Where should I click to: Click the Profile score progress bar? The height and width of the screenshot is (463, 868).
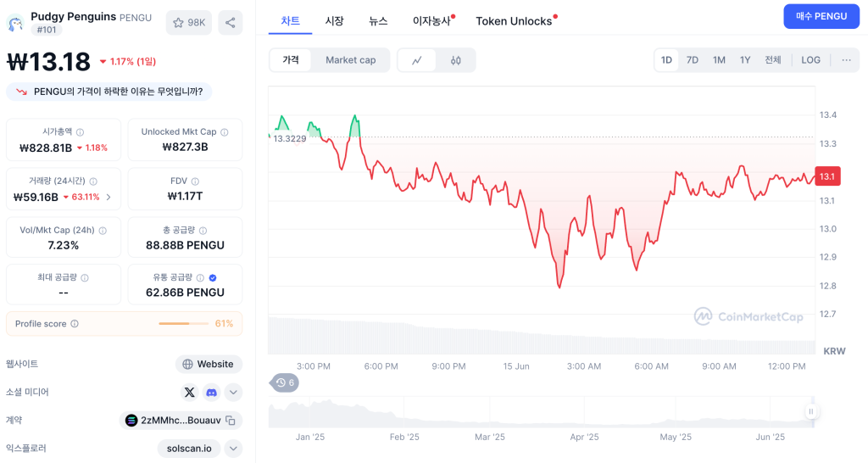(x=184, y=323)
